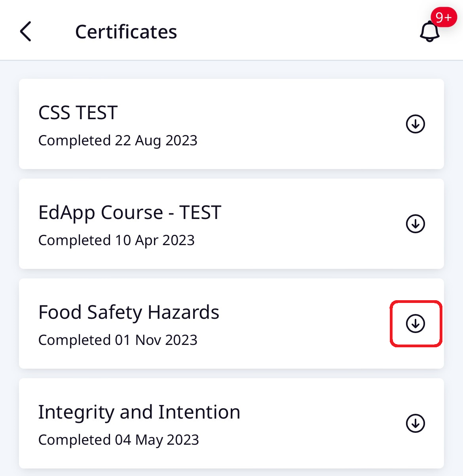Tap the CSS TEST title text
The width and height of the screenshot is (463, 476).
tap(78, 112)
